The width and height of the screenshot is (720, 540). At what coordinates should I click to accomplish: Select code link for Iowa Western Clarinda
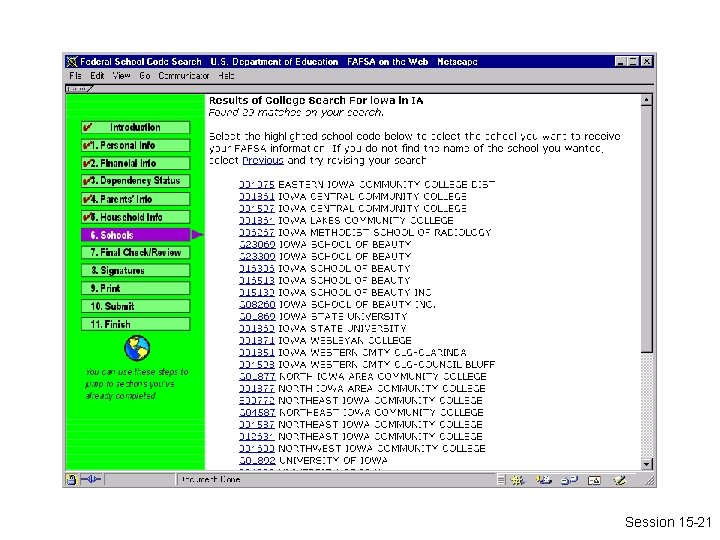pyautogui.click(x=257, y=353)
